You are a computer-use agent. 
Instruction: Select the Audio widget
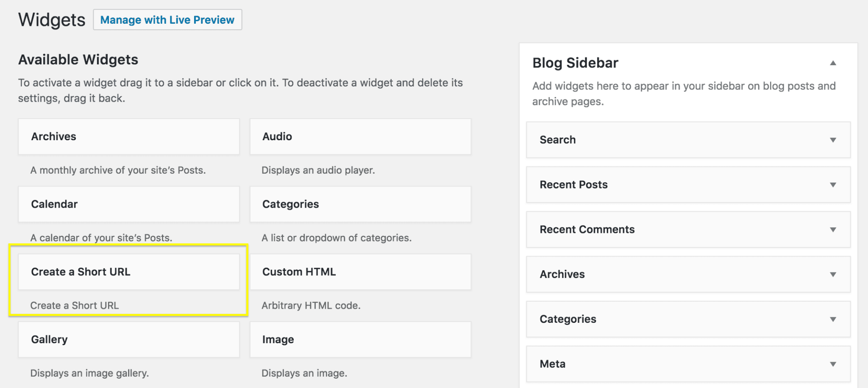click(x=360, y=136)
